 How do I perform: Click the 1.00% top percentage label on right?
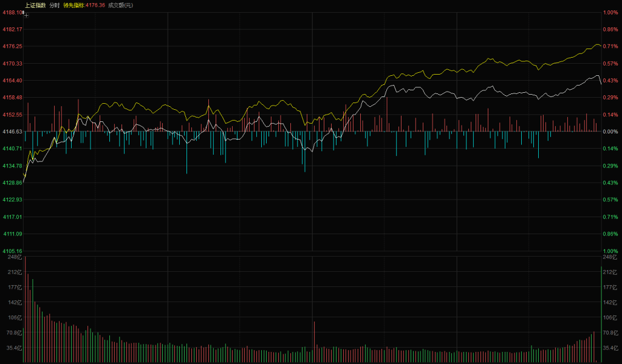coord(610,12)
